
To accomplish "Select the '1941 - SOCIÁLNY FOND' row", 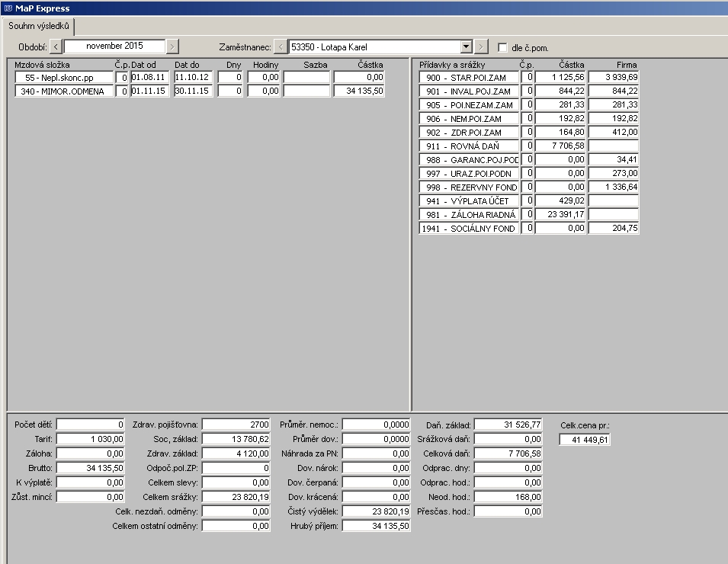I will [469, 229].
